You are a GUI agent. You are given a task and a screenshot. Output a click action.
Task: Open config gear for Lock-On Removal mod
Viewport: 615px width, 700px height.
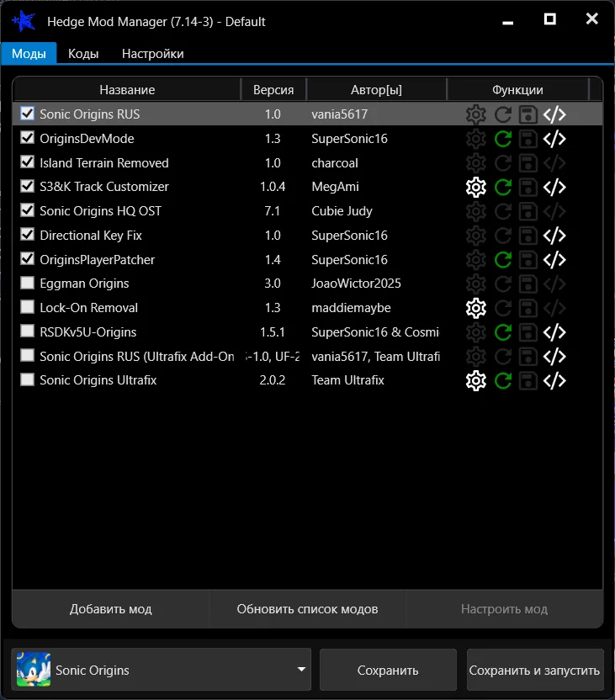point(475,308)
